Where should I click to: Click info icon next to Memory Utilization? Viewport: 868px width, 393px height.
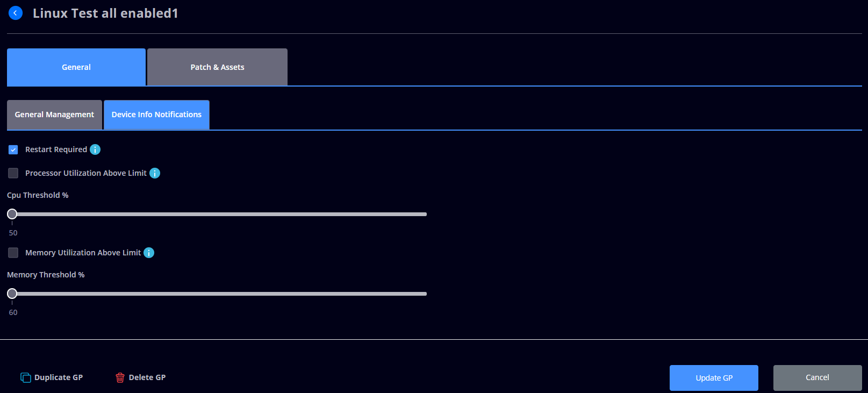point(149,253)
